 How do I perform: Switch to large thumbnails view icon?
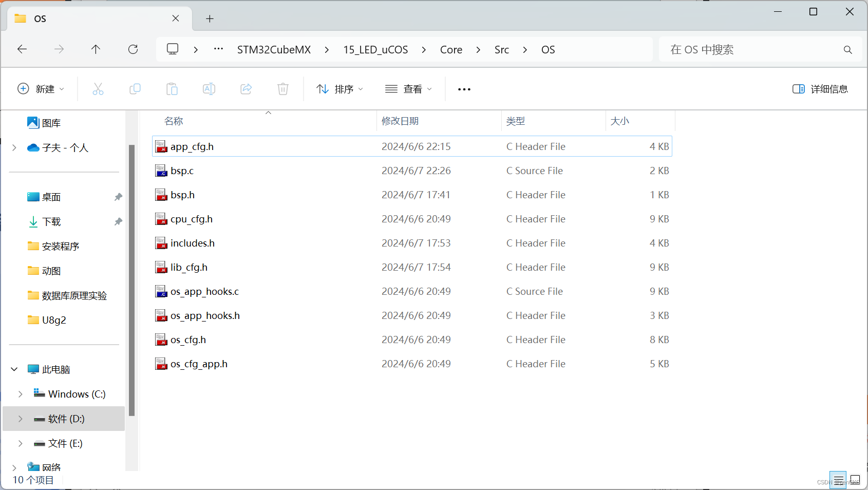point(855,480)
